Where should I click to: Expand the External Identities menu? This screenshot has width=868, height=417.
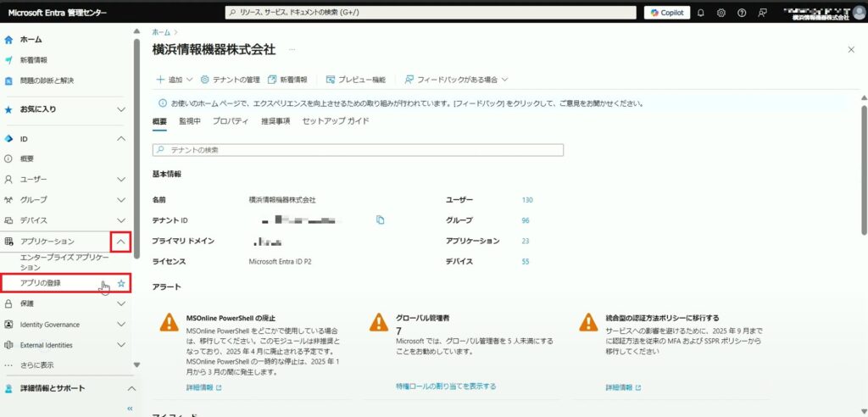click(121, 345)
